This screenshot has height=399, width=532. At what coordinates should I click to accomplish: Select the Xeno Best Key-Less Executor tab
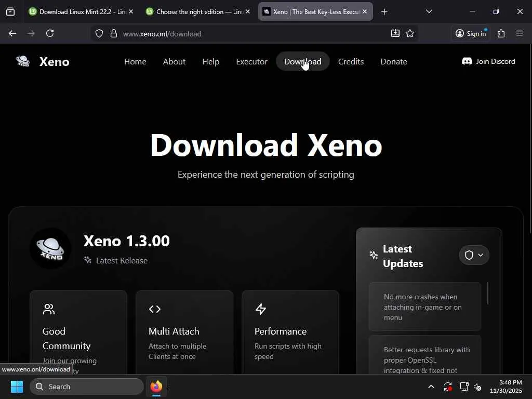pyautogui.click(x=315, y=12)
